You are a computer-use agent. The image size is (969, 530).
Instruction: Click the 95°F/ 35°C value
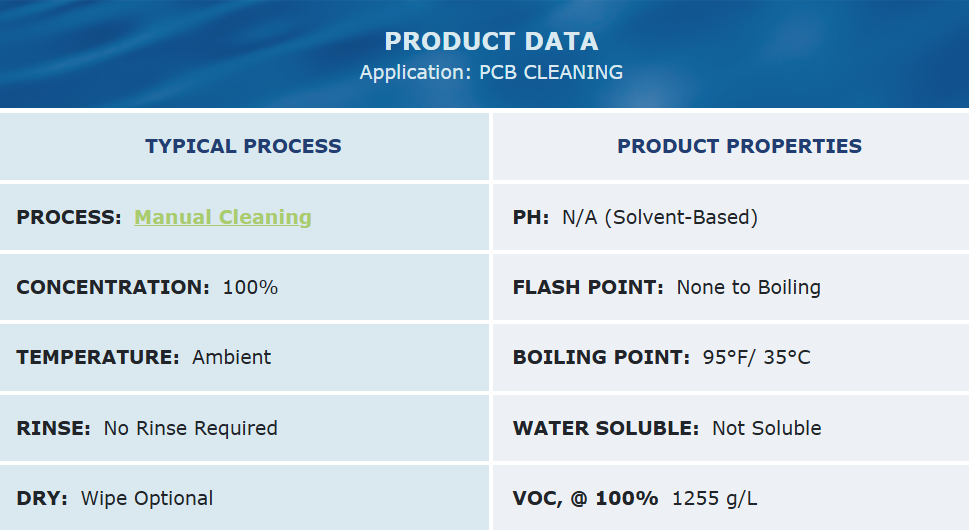757,358
